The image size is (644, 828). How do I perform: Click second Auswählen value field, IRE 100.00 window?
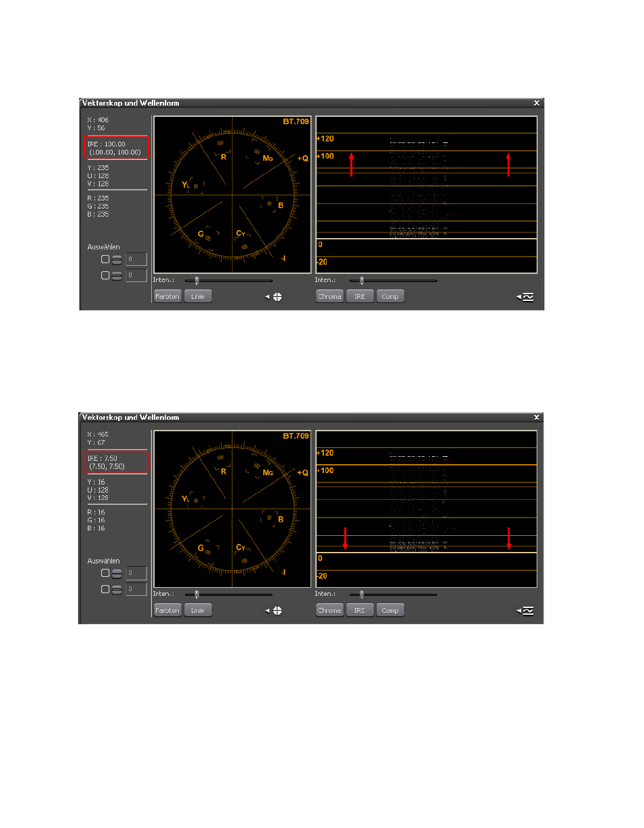coord(136,275)
